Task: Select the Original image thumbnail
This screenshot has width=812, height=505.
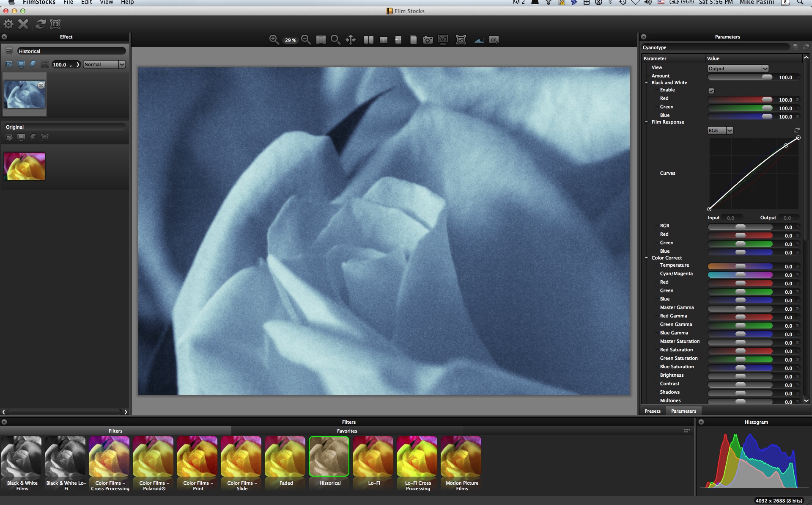Action: 25,166
